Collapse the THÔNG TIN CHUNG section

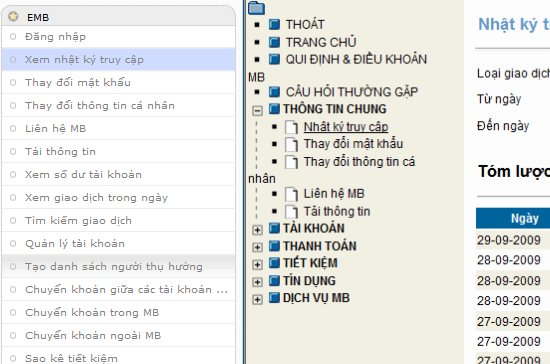257,110
